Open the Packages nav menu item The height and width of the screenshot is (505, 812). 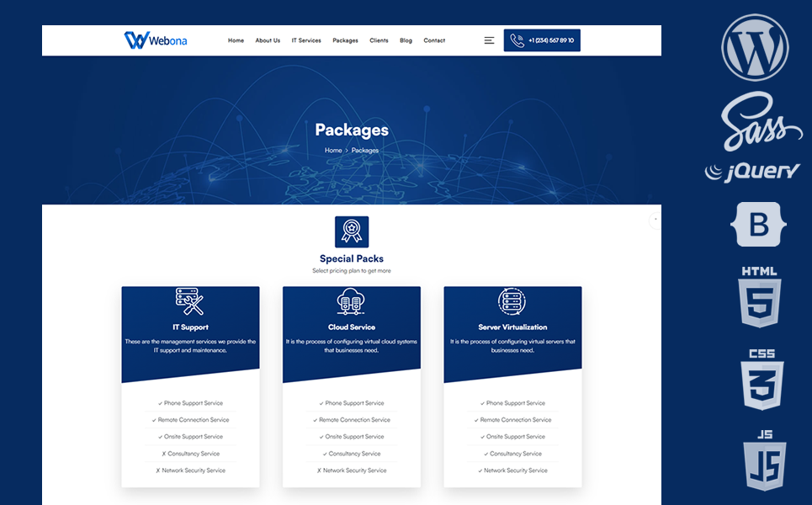point(345,40)
